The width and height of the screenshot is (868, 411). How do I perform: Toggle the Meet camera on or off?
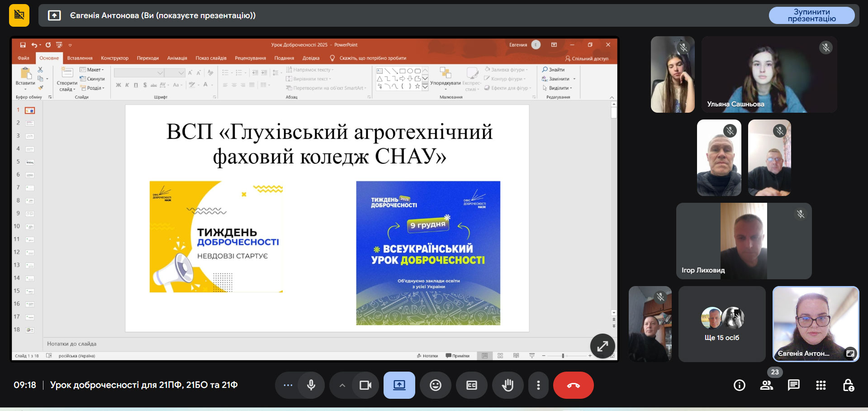tap(365, 385)
